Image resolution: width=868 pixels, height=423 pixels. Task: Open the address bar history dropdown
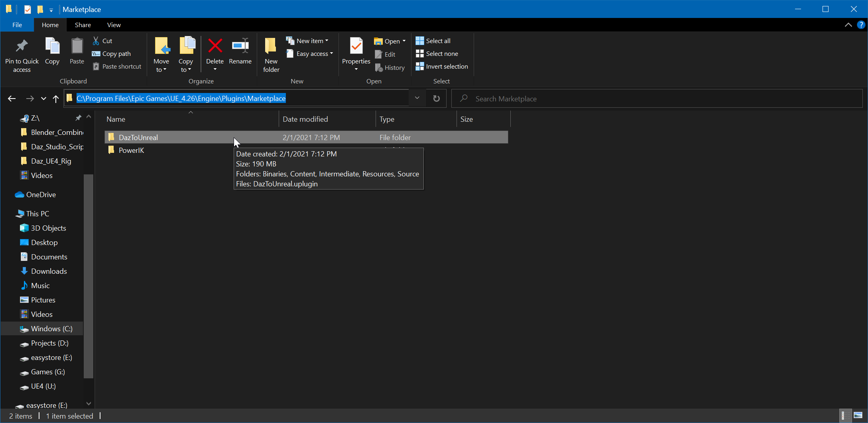[x=417, y=98]
